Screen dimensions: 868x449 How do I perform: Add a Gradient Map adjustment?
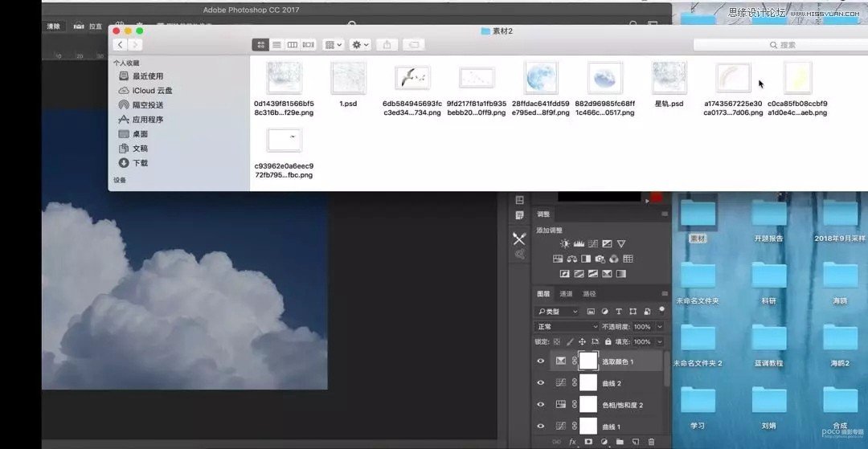(x=621, y=274)
